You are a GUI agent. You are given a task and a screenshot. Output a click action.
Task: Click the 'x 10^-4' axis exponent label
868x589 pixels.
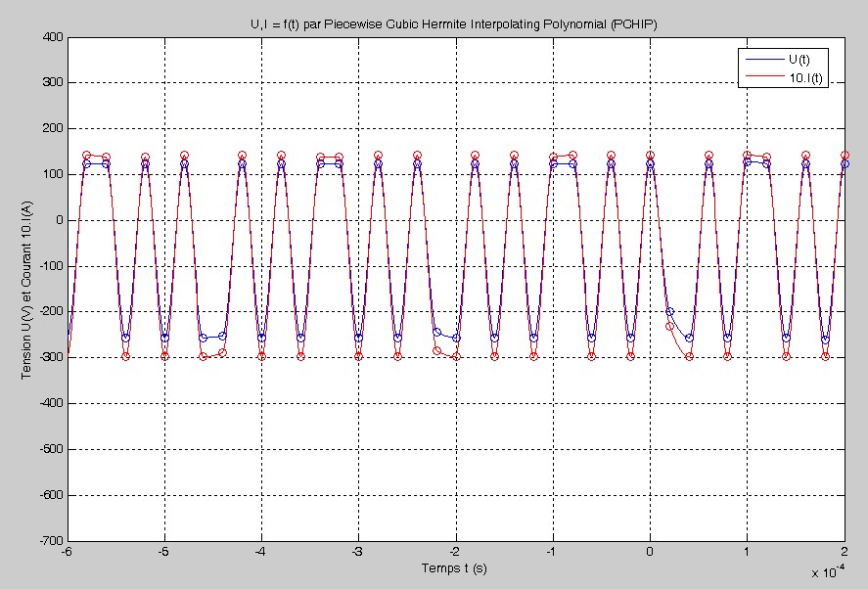(x=828, y=570)
